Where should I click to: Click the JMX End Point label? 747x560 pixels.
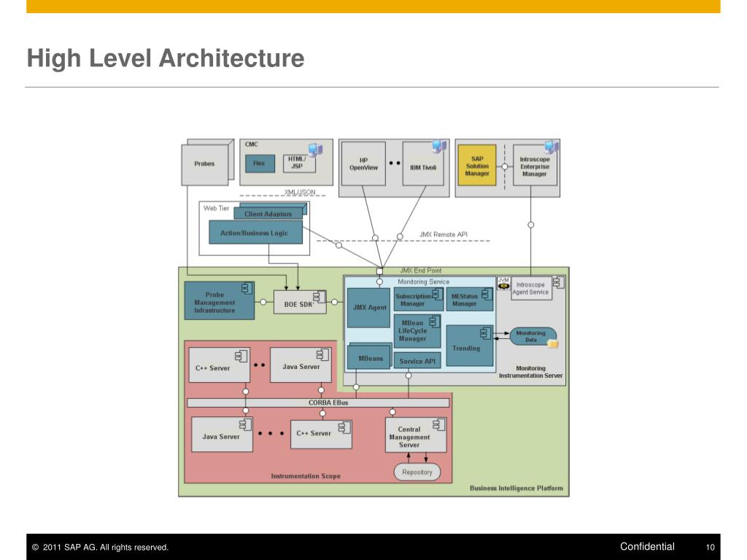click(x=421, y=271)
